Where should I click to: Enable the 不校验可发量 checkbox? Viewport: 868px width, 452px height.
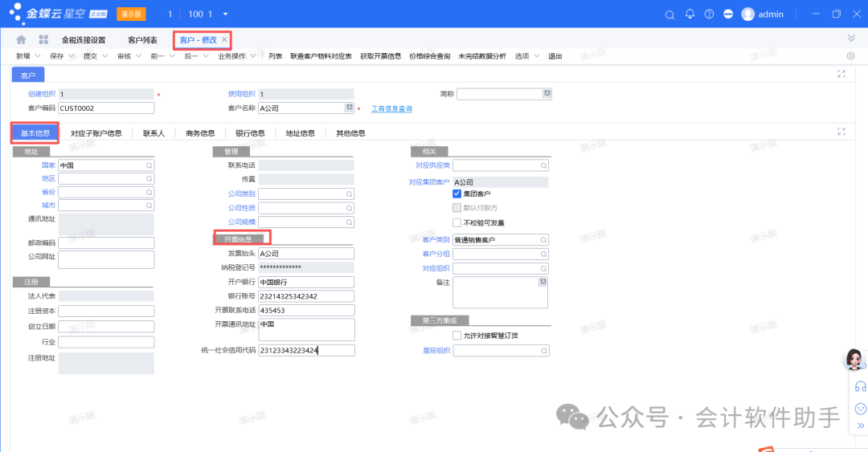457,222
